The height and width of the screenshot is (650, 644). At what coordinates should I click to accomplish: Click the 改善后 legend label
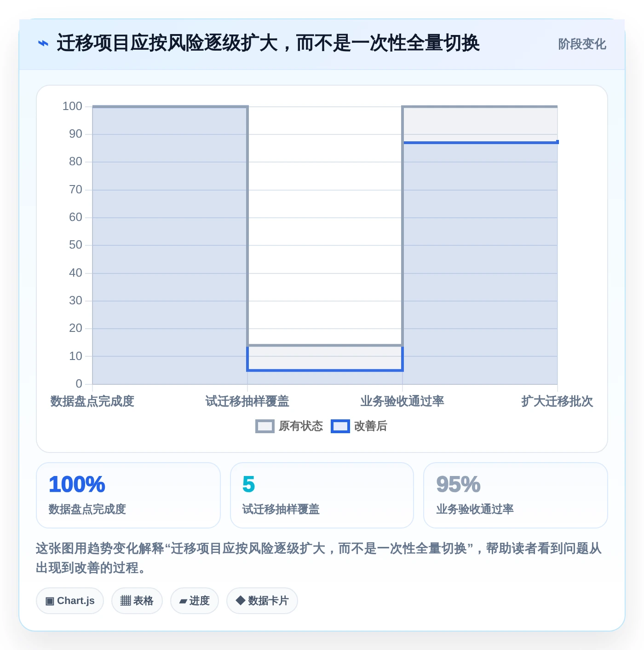coord(371,426)
